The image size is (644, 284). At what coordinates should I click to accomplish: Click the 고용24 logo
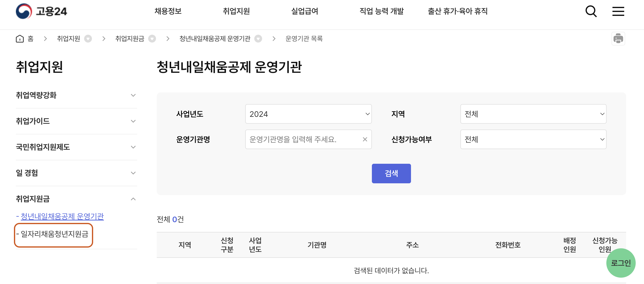pos(42,11)
